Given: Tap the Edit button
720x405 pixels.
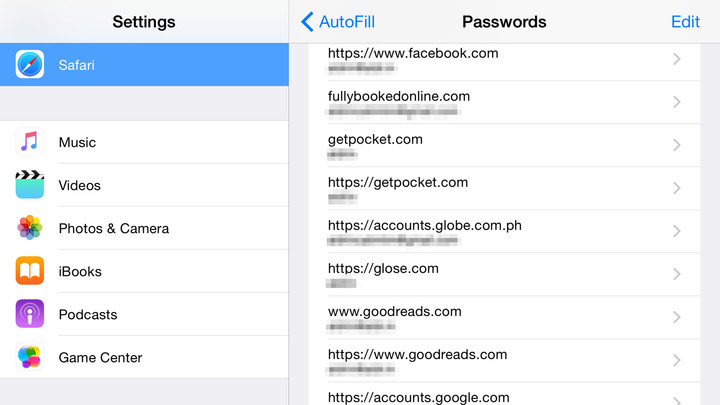Looking at the screenshot, I should coord(685,22).
